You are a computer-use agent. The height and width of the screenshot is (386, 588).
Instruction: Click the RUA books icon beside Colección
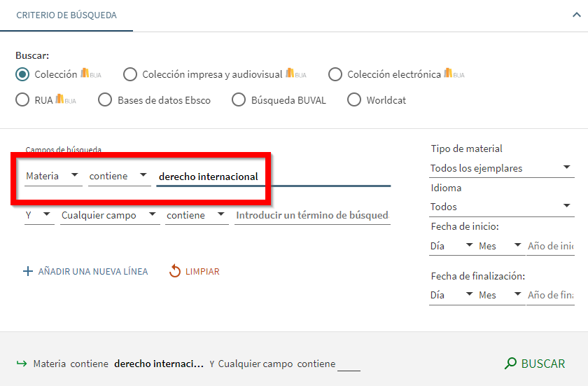90,74
